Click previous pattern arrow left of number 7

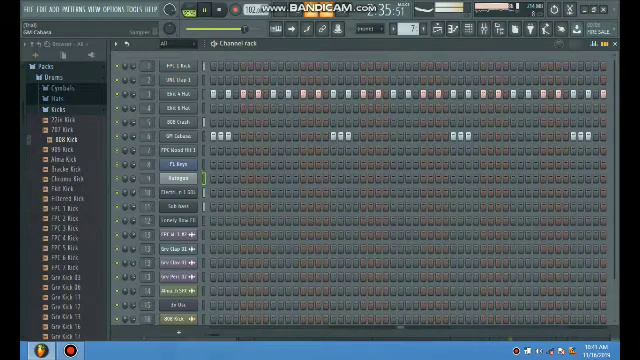(x=393, y=29)
